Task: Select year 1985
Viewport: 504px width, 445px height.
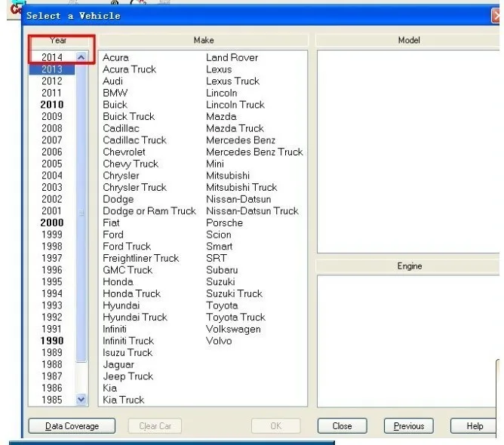Action: (x=52, y=400)
